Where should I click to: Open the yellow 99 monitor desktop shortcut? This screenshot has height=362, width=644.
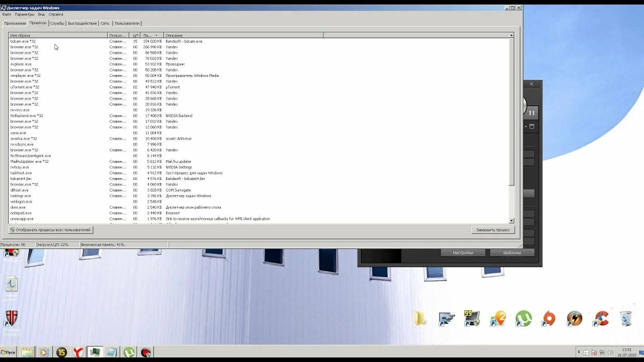point(472,318)
